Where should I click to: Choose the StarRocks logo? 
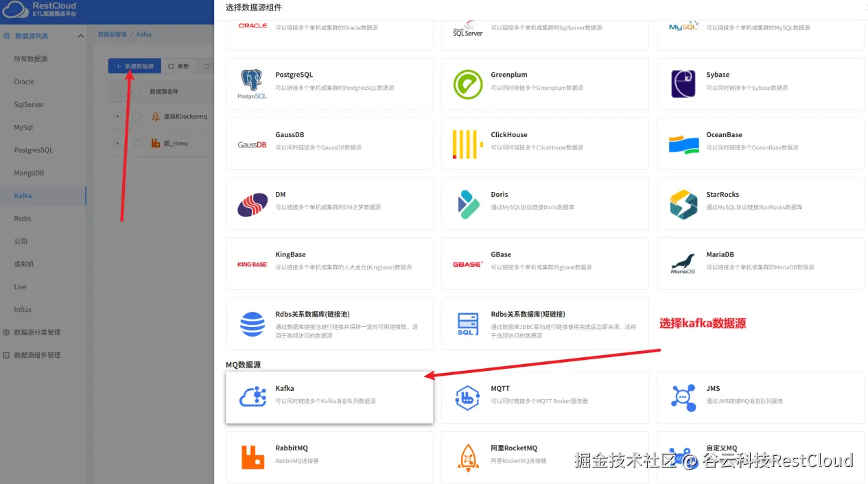click(x=683, y=204)
